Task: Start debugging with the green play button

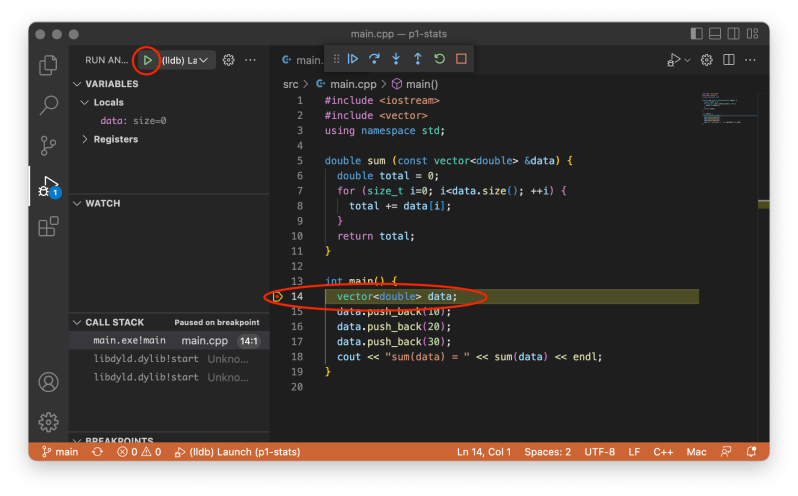Action: pyautogui.click(x=147, y=60)
